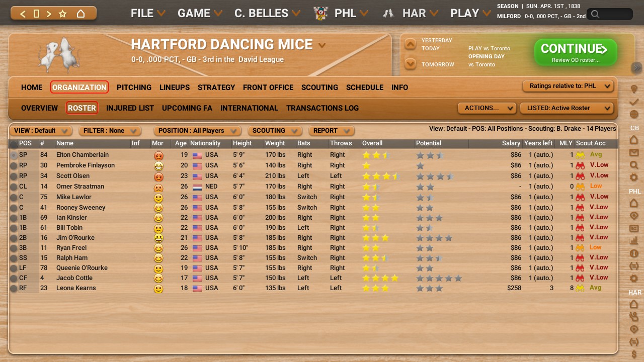The height and width of the screenshot is (362, 644).
Task: Open the GAME menu
Action: pyautogui.click(x=200, y=14)
